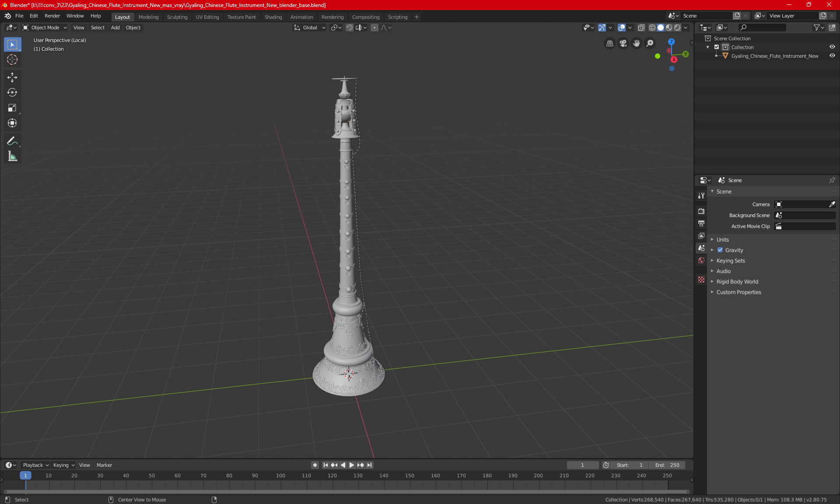Click the play animation button

coord(352,465)
